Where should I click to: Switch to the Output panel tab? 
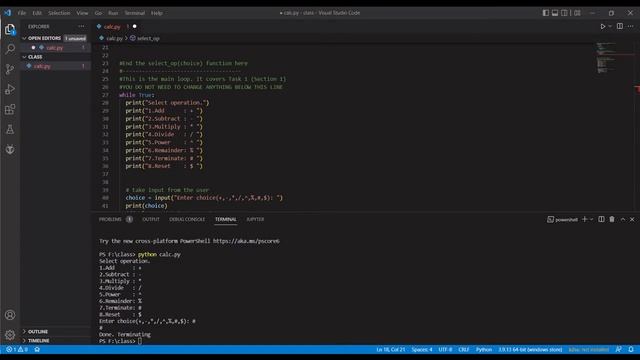[151, 219]
